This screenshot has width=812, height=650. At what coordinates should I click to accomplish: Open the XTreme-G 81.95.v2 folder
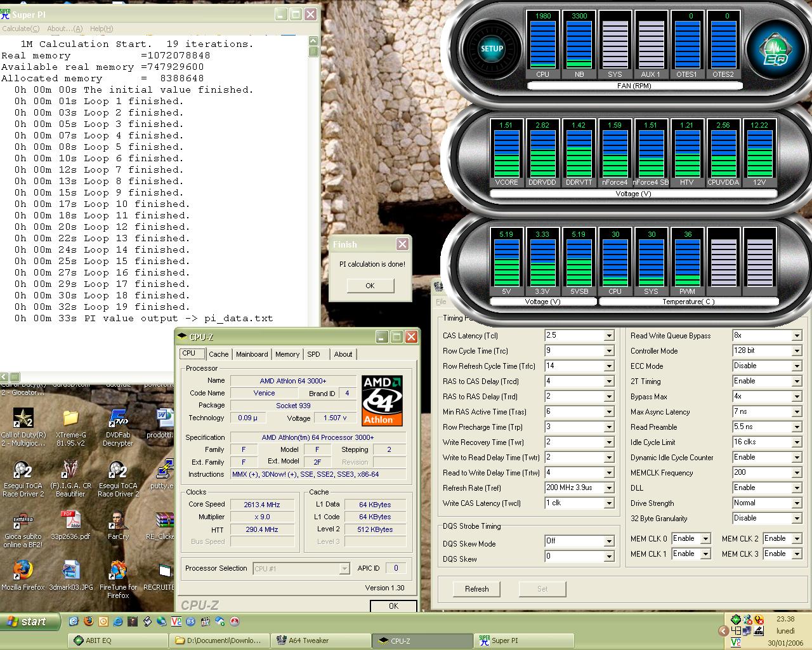coord(70,428)
